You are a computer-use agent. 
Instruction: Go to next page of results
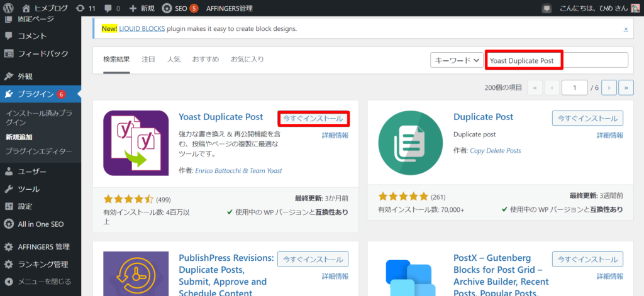tap(609, 87)
